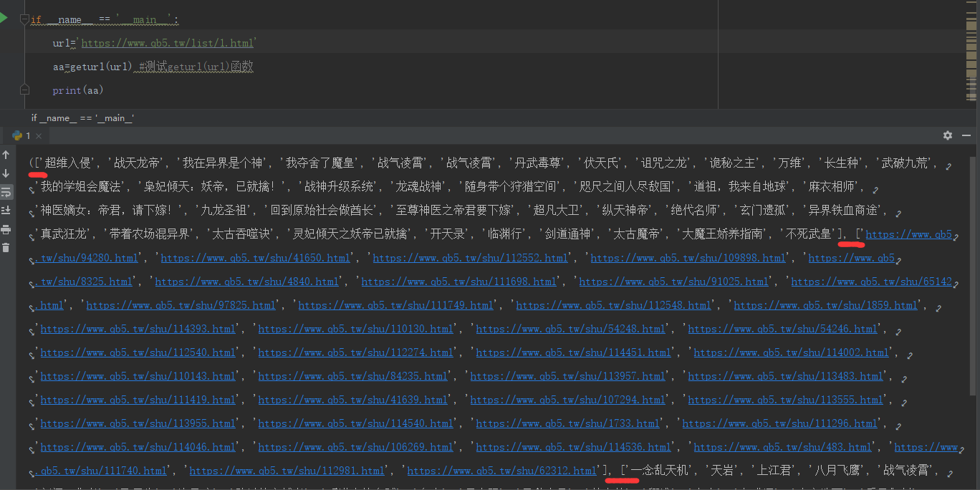Viewport: 980px width, 490px height.
Task: Open link shu/106269.html
Action: point(356,447)
